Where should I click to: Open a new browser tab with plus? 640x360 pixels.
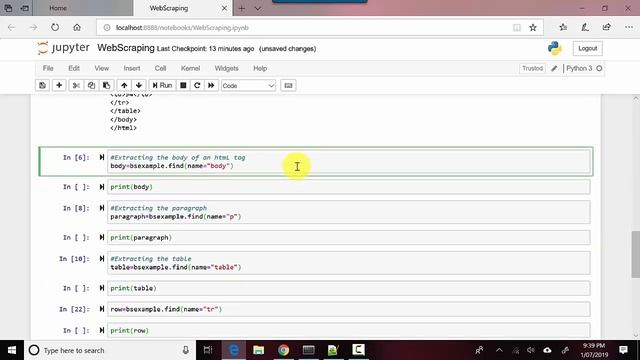(242, 8)
